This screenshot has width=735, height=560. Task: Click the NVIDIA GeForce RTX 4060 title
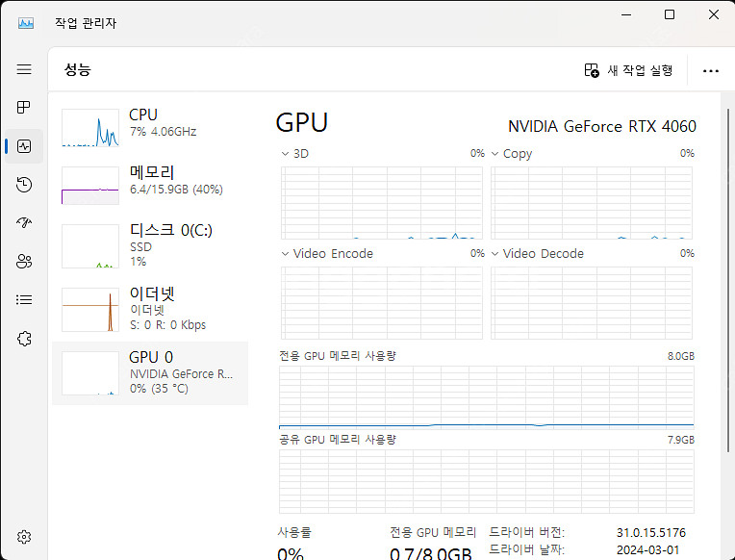point(602,127)
